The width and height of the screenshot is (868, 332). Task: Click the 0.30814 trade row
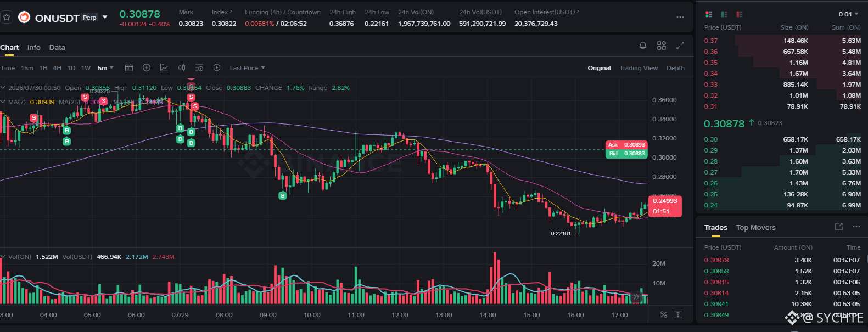(x=782, y=293)
